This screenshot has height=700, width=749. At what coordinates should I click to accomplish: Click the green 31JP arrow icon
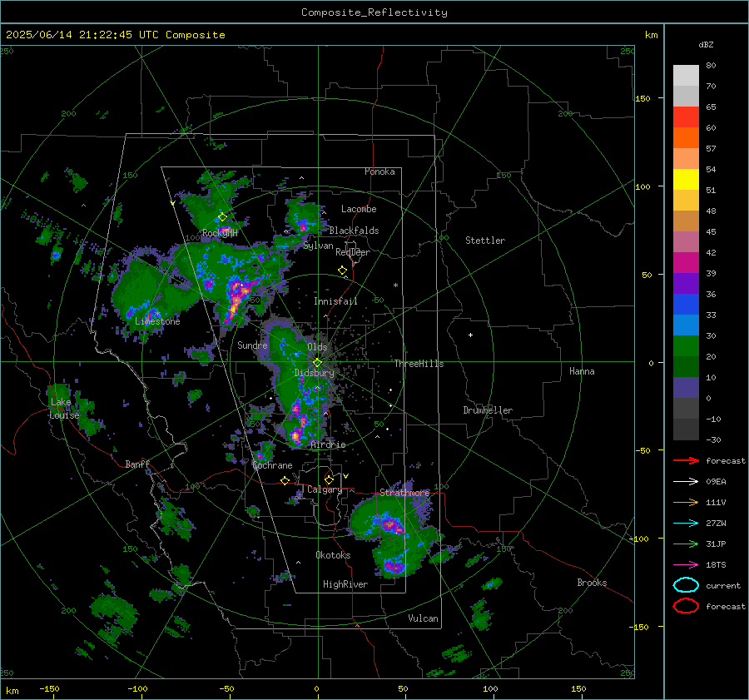click(x=686, y=544)
